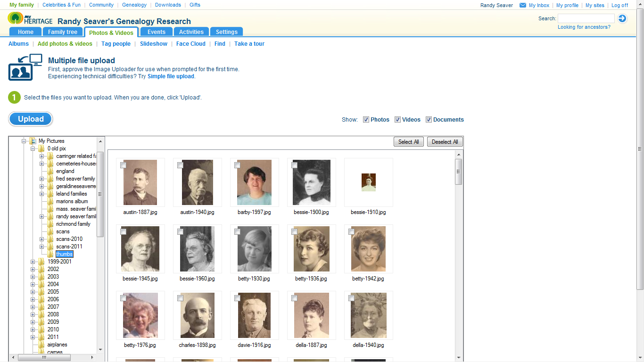Collapse the 0 old pix node
Viewport: 644px width, 362px height.
click(33, 148)
